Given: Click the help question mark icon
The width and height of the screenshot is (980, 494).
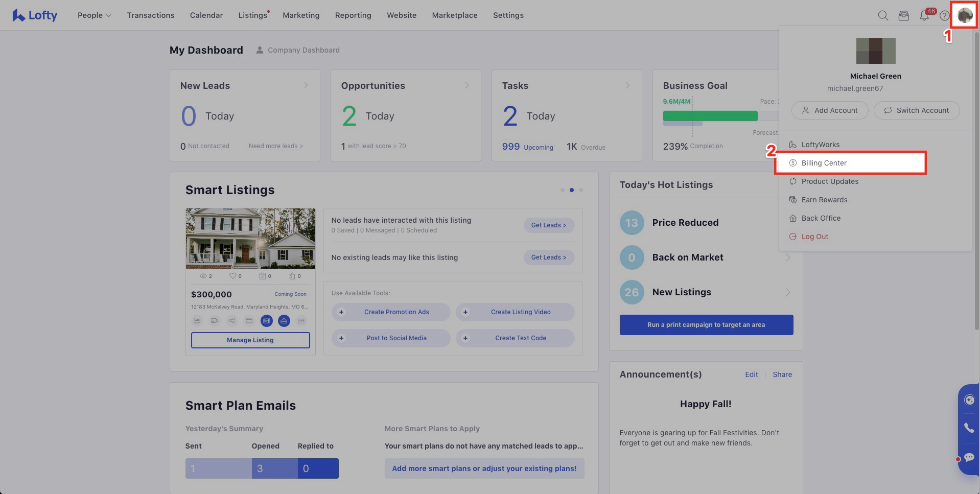Looking at the screenshot, I should (944, 16).
